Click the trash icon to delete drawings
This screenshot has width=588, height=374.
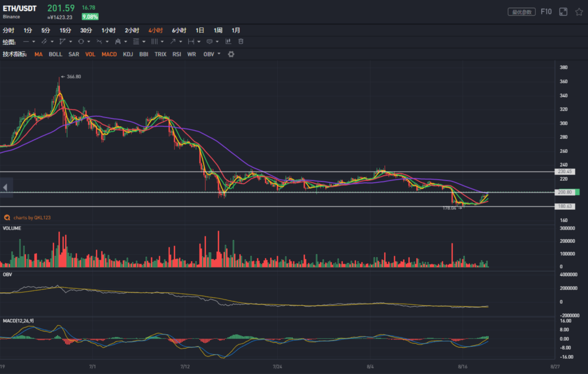point(241,42)
